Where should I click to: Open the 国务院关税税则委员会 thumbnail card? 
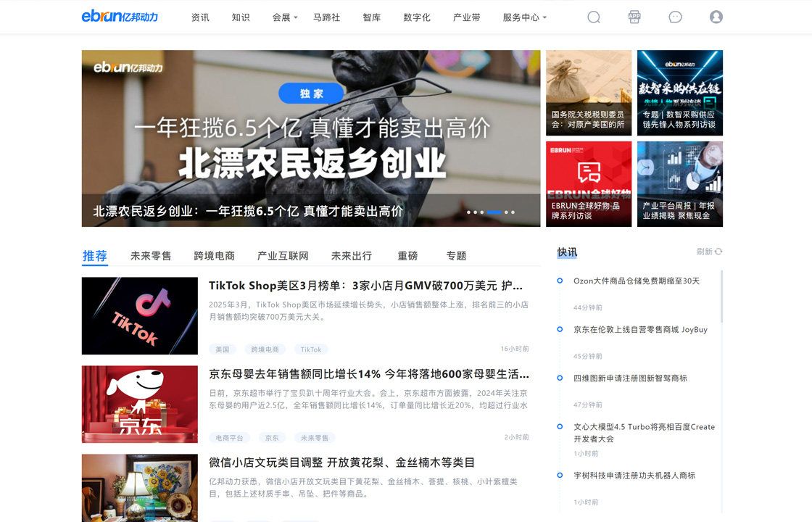(x=589, y=93)
